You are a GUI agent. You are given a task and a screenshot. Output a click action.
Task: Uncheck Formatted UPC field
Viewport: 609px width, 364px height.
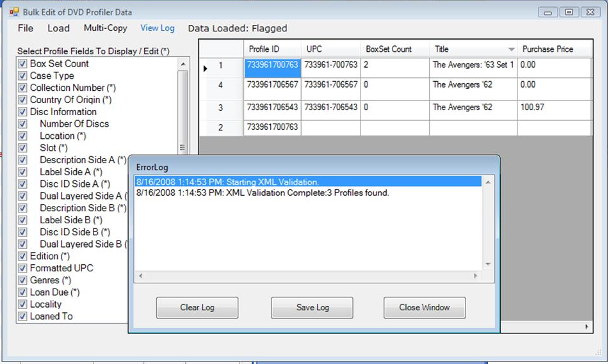[22, 268]
